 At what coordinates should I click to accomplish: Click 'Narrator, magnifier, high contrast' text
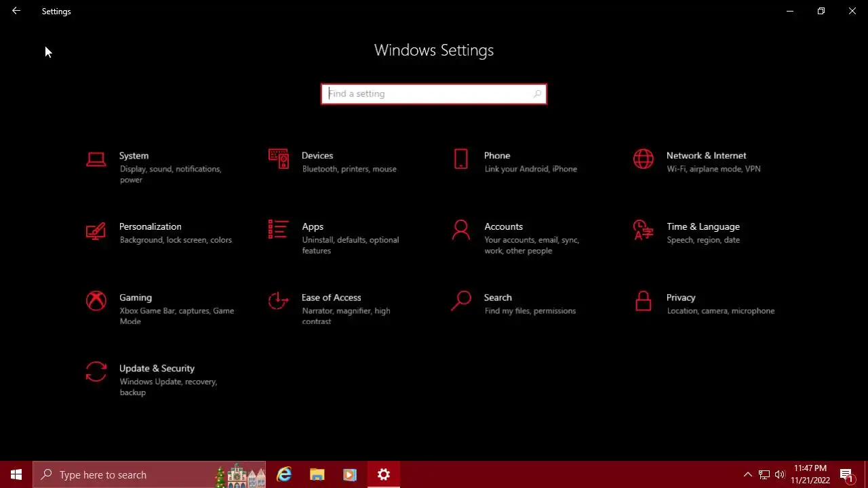point(346,316)
